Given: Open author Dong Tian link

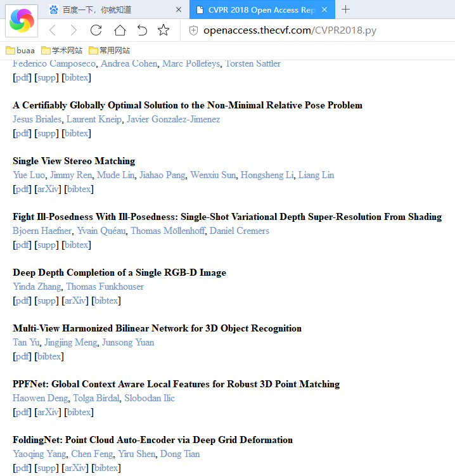Looking at the screenshot, I should click(x=180, y=454).
